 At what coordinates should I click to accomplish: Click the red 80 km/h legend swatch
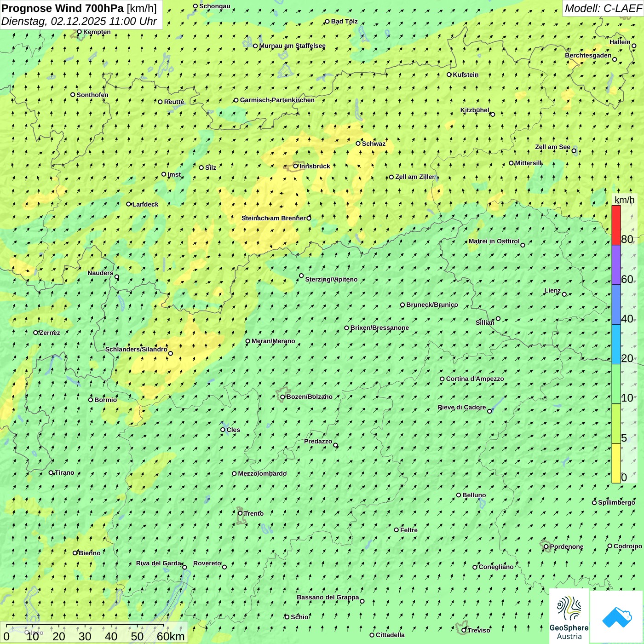pyautogui.click(x=616, y=225)
